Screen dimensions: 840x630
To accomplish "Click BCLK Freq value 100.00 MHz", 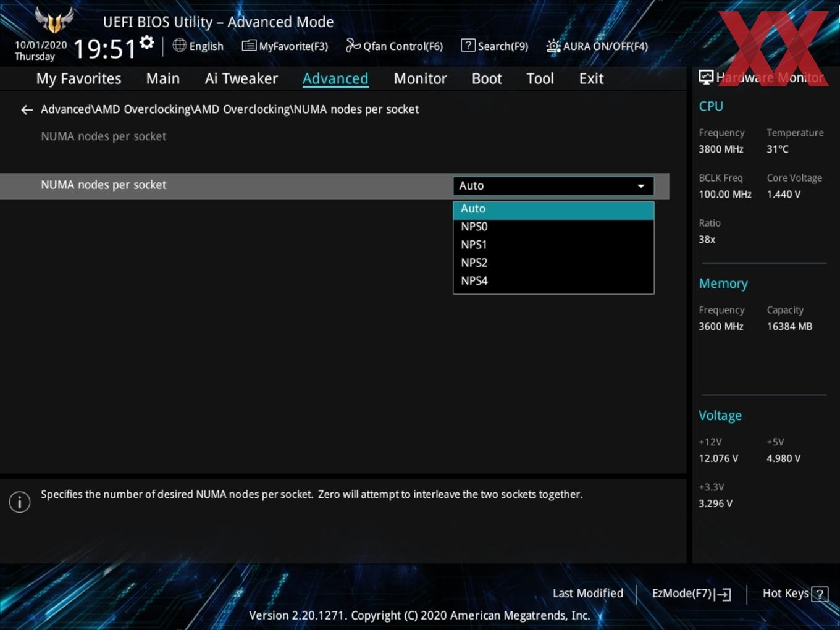I will click(725, 195).
